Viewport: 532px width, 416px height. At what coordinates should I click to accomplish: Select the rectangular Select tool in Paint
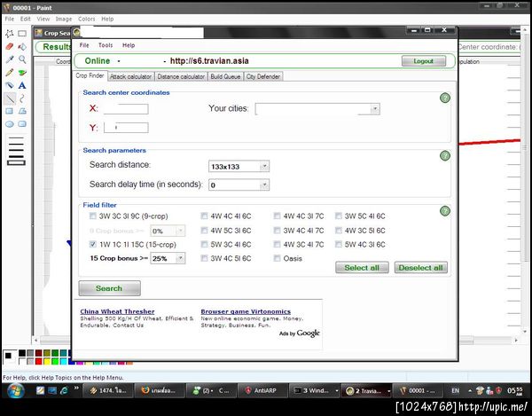click(22, 33)
